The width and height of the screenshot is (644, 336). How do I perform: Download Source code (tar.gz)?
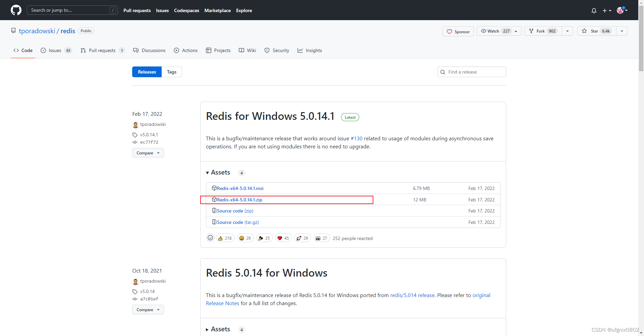pos(238,222)
